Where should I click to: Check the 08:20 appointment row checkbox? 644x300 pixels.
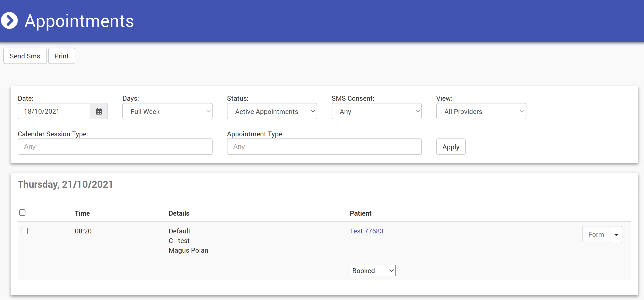[24, 231]
